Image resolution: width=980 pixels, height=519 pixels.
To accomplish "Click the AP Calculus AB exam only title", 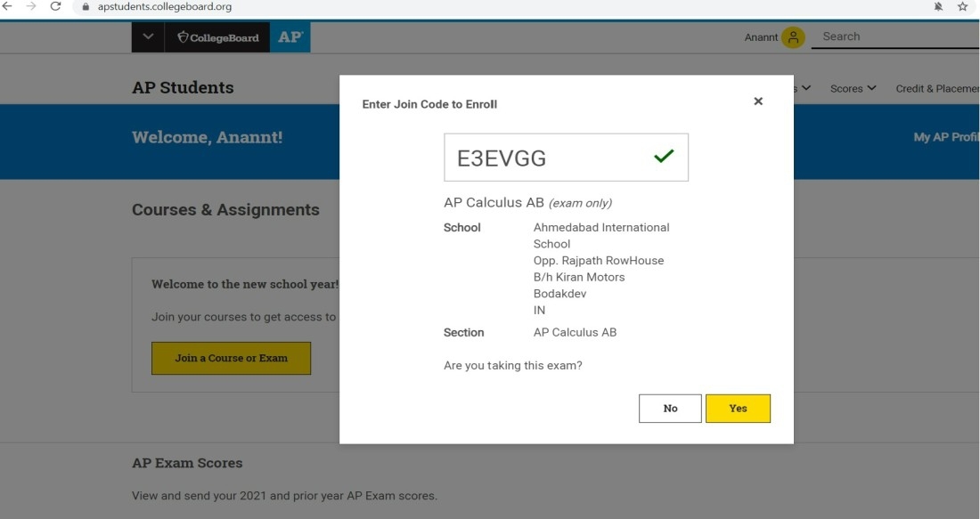I will coord(527,202).
